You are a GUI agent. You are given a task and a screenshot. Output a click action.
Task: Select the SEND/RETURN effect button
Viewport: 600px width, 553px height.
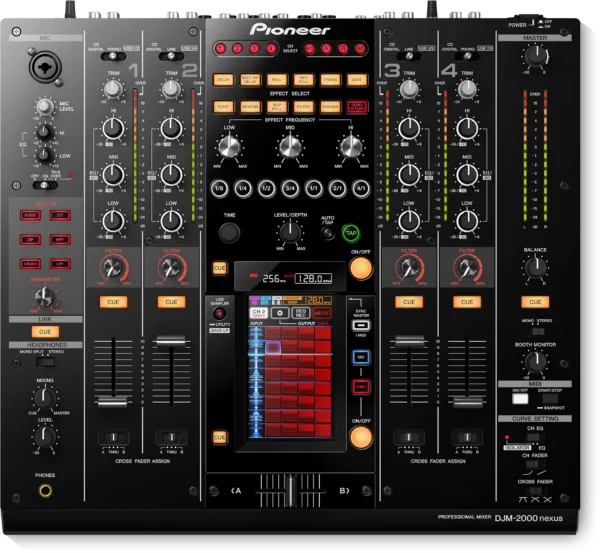357,107
